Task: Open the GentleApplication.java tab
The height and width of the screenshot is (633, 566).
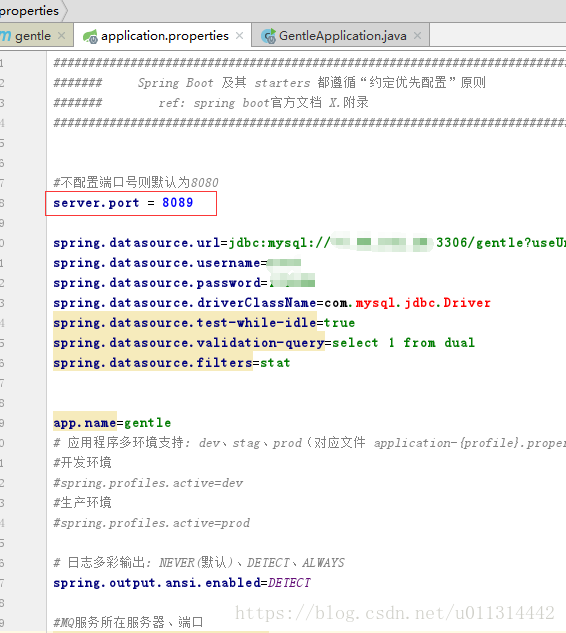Action: pos(342,36)
